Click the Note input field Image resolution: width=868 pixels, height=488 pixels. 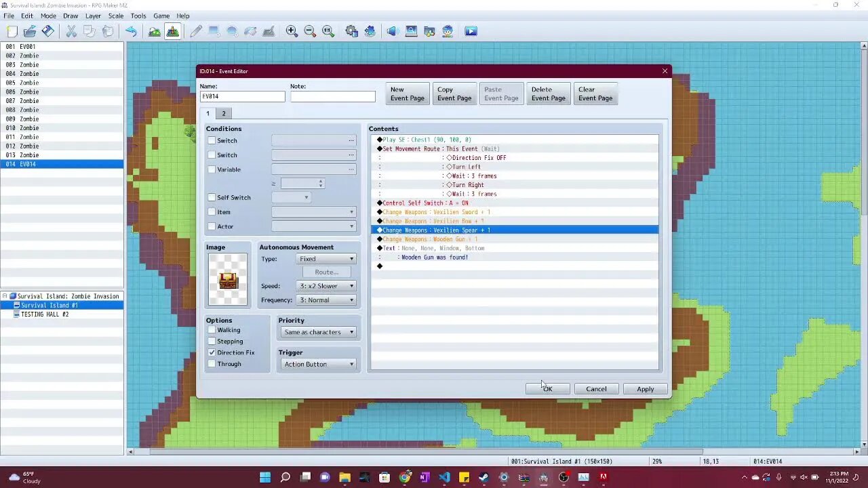pyautogui.click(x=333, y=96)
